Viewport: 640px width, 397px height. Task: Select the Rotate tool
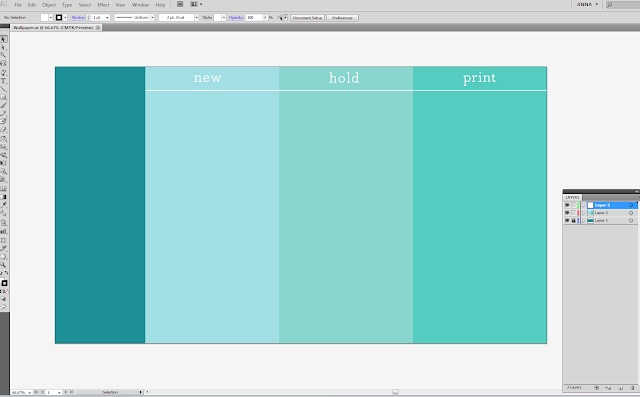[3, 139]
